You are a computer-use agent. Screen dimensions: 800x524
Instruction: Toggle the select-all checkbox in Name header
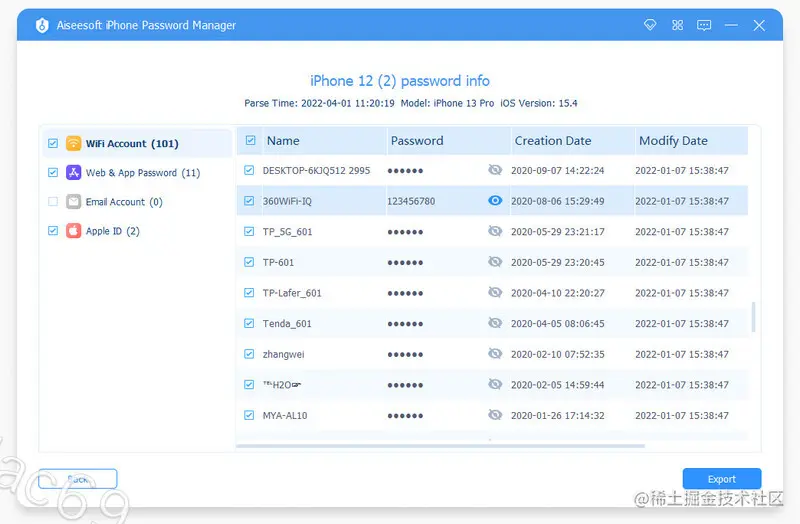click(251, 140)
